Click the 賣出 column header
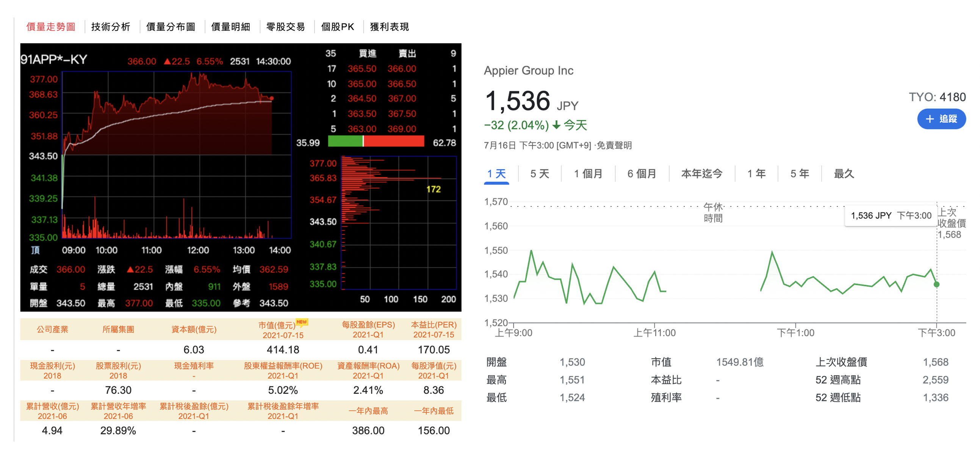 click(x=407, y=54)
